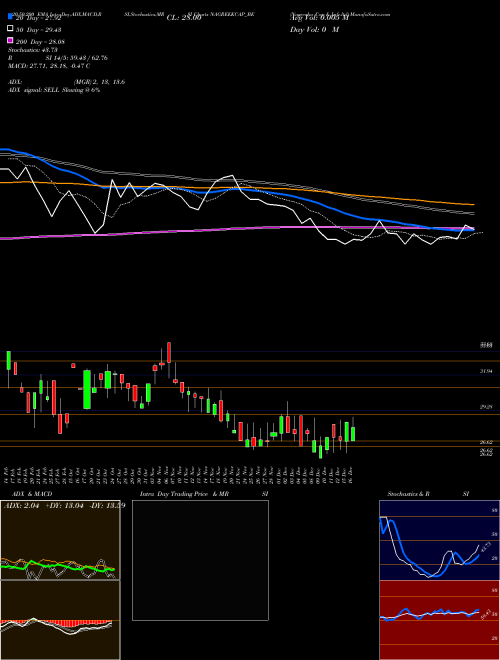Click the 'Stochastics: 48.73' reading
The width and height of the screenshot is (500, 660).
tap(33, 50)
